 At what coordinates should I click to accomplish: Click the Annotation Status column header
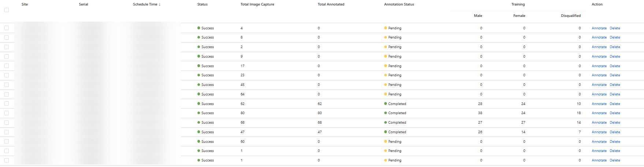399,4
